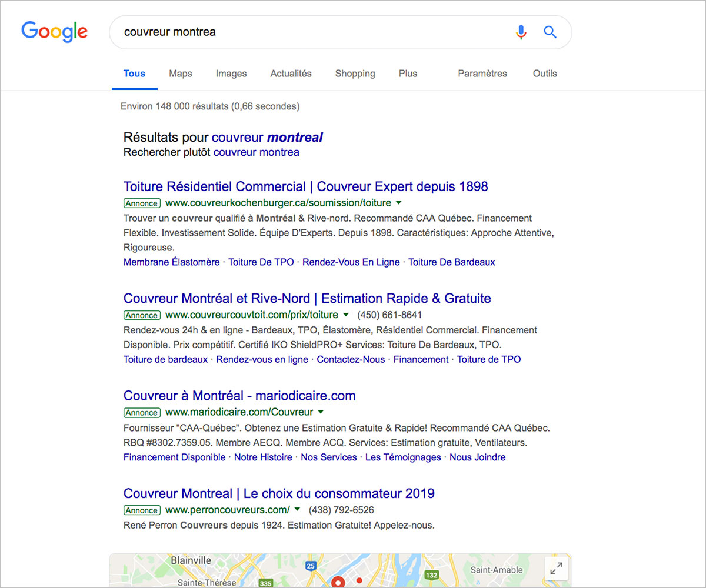706x588 pixels.
Task: Switch to the Maps tab
Action: pyautogui.click(x=180, y=73)
